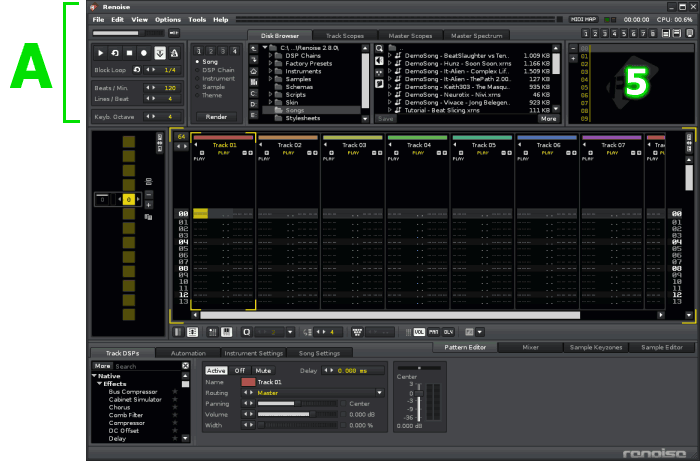The image size is (700, 461).
Task: Click the DSP Search field
Action: pos(147,366)
